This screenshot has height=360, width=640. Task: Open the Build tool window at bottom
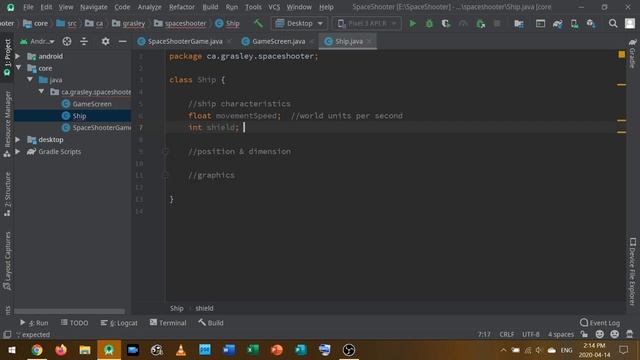pyautogui.click(x=211, y=323)
